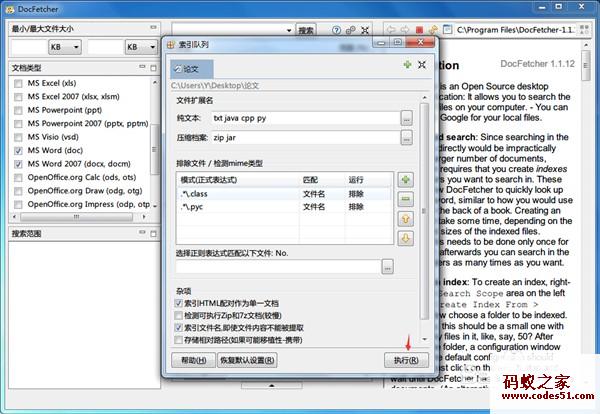Enable 存储相对路径 option
Screen dimensions: 600x414
coord(178,340)
